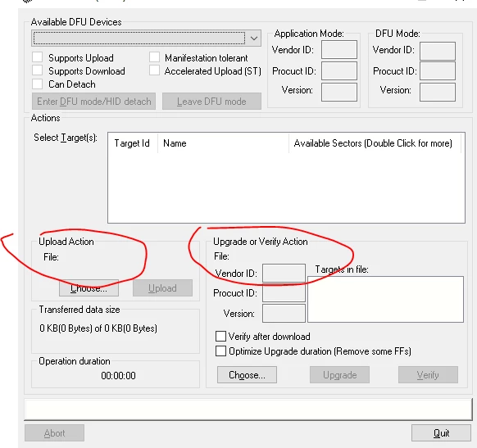
Task: Click the Available Sectors column header
Action: point(375,143)
